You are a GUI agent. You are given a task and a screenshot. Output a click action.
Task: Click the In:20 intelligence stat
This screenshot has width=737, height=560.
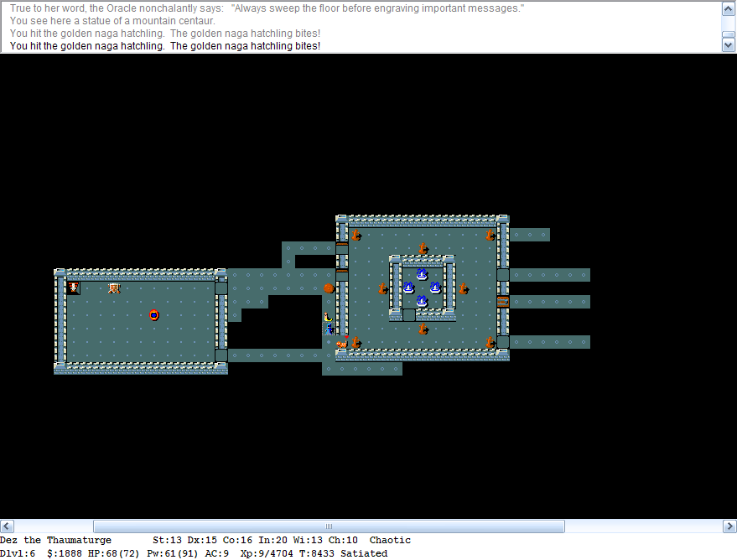[x=272, y=540]
